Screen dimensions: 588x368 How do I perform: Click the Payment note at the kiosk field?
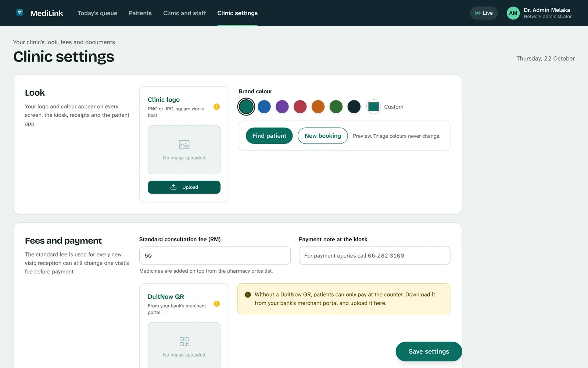[374, 255]
